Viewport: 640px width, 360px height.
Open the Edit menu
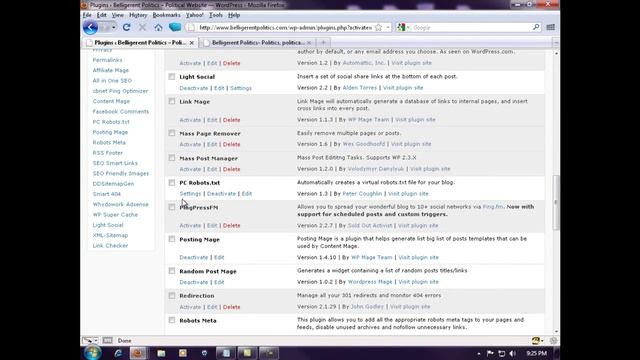(x=101, y=15)
